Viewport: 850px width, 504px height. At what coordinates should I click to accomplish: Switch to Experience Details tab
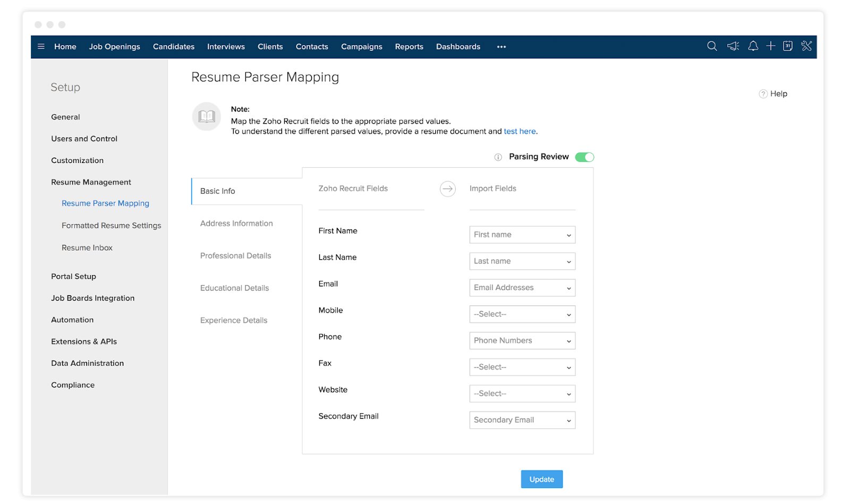click(x=234, y=321)
